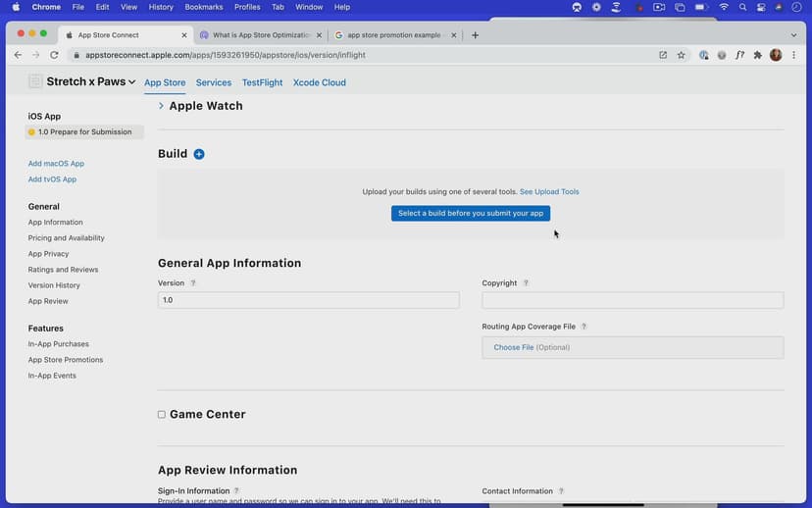The image size is (812, 508).
Task: Click Select a build before you submit button
Action: (x=470, y=213)
